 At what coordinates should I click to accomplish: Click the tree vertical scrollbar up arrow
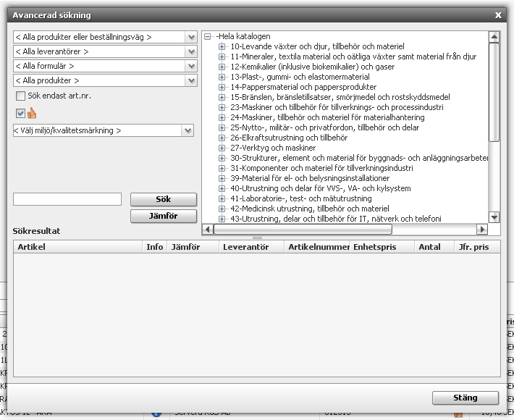[494, 37]
